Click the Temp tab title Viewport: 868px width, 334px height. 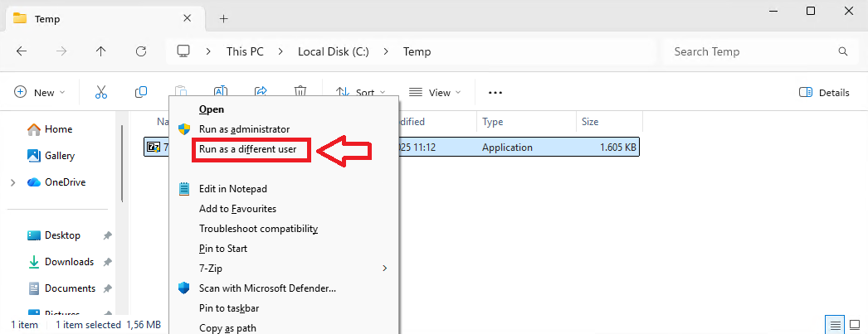pyautogui.click(x=47, y=19)
